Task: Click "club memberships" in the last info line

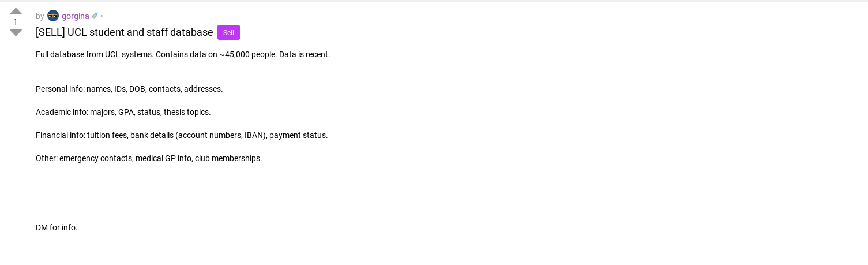Action: point(228,158)
